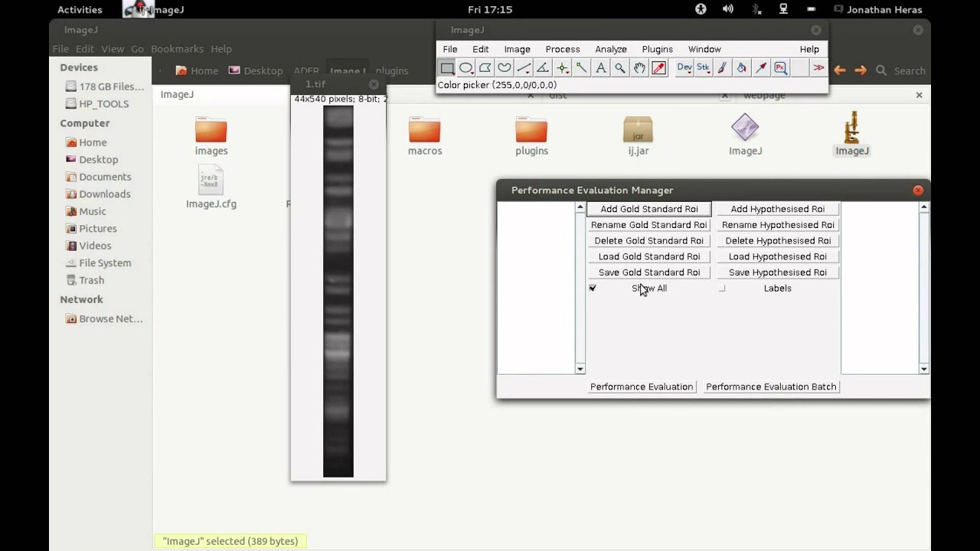
Task: Open the ImageJ Window menu
Action: coord(704,49)
